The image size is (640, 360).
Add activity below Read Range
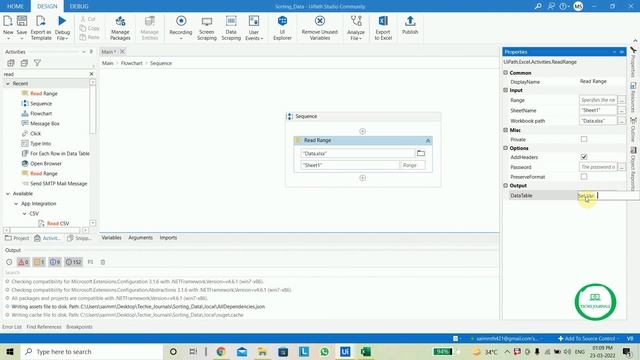pyautogui.click(x=362, y=178)
